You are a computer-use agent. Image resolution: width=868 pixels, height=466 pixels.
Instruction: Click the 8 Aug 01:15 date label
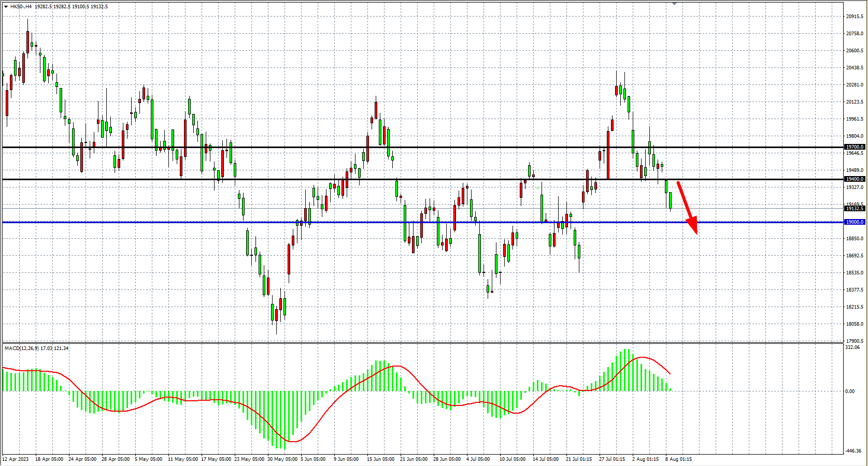(678, 459)
